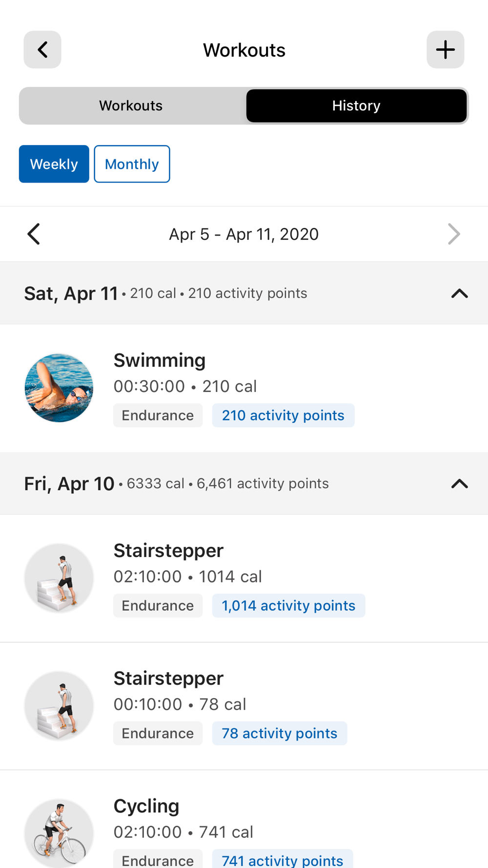Image resolution: width=488 pixels, height=868 pixels.
Task: Tap the Endurance tag under Swimming
Action: [x=158, y=415]
